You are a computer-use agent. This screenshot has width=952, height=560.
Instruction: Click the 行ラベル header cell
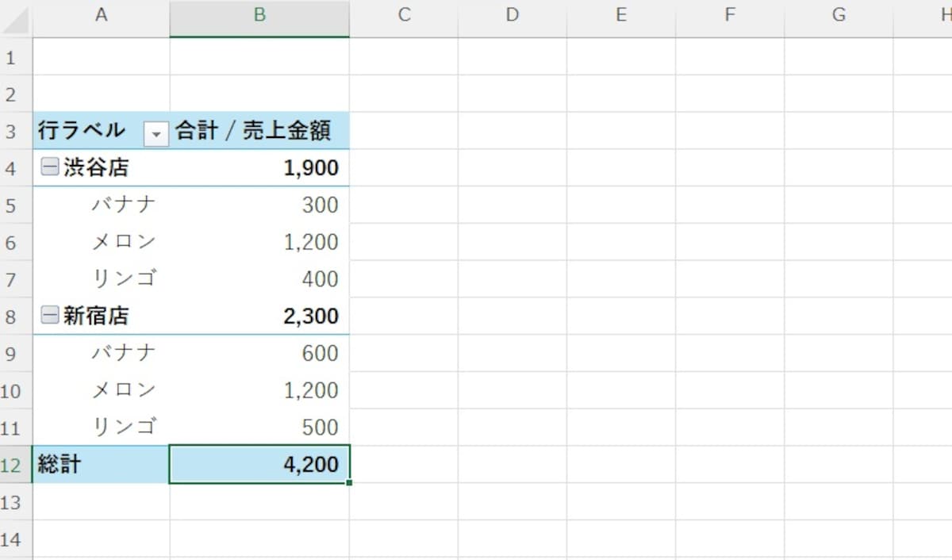point(101,130)
